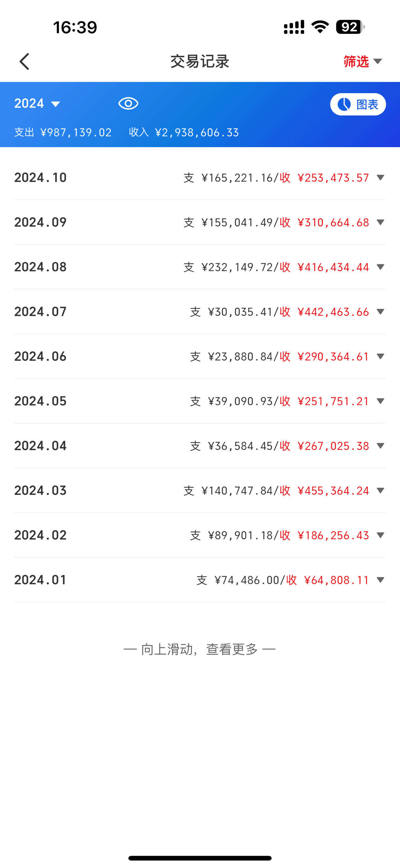
Task: Select the 2024.10 month label
Action: 40,178
